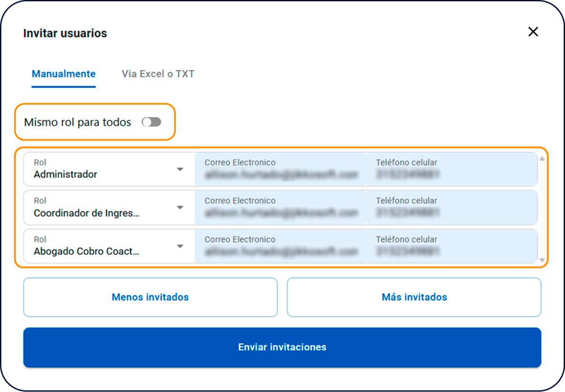Click Correo Electronico field in Abogado row
565x392 pixels.
[x=281, y=247]
